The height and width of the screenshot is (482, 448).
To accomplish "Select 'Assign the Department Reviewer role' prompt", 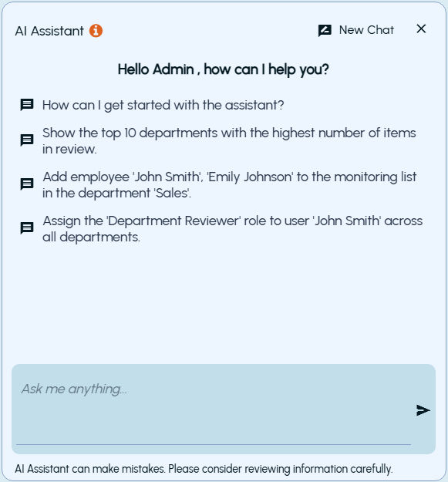I will 233,229.
